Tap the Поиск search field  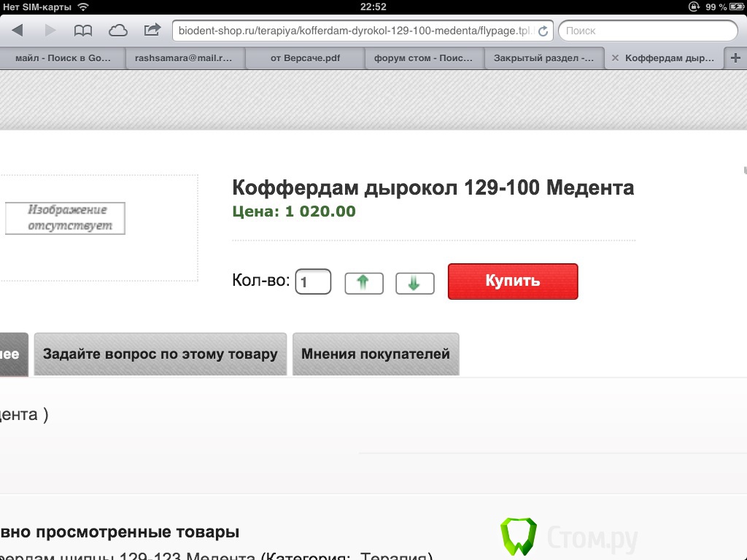pos(648,31)
